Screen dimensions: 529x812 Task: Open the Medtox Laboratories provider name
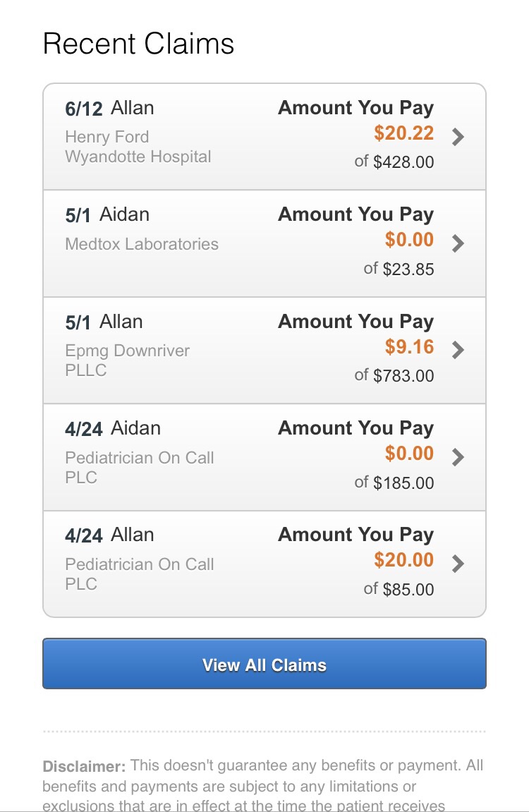142,244
